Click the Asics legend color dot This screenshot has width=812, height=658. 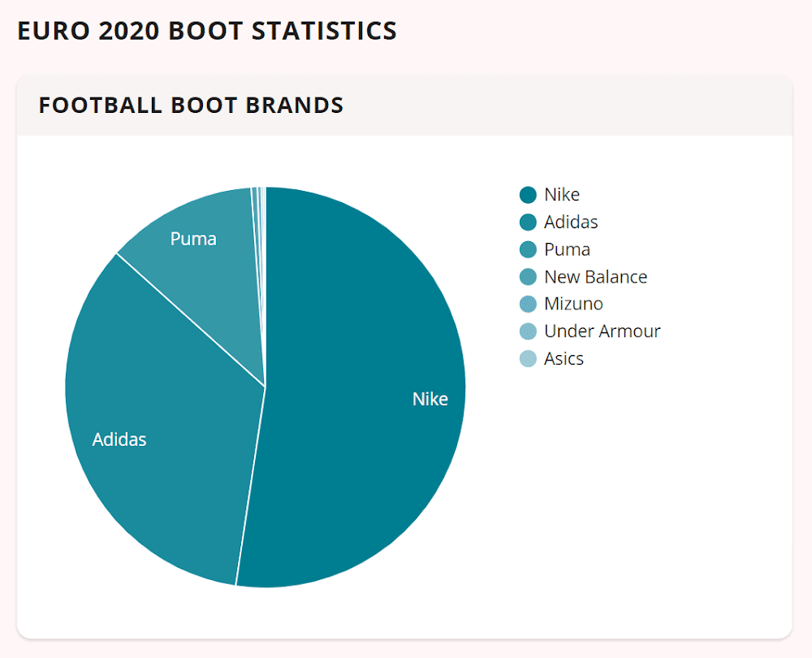(x=528, y=358)
